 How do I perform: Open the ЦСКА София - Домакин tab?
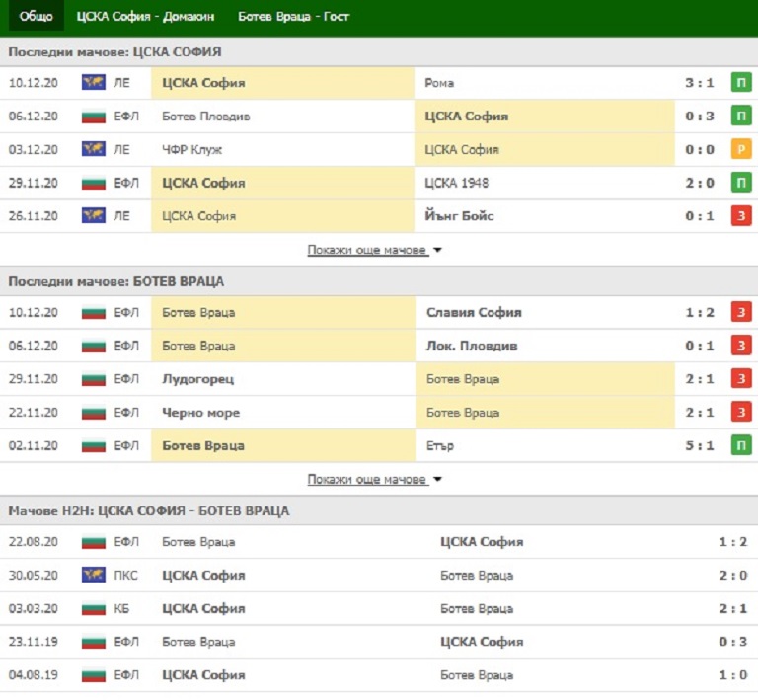(145, 17)
